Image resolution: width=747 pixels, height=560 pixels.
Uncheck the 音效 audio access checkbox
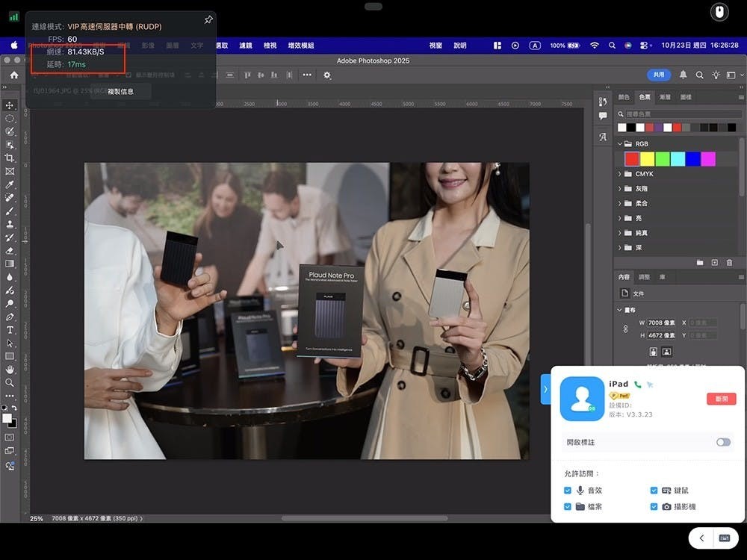tap(568, 491)
